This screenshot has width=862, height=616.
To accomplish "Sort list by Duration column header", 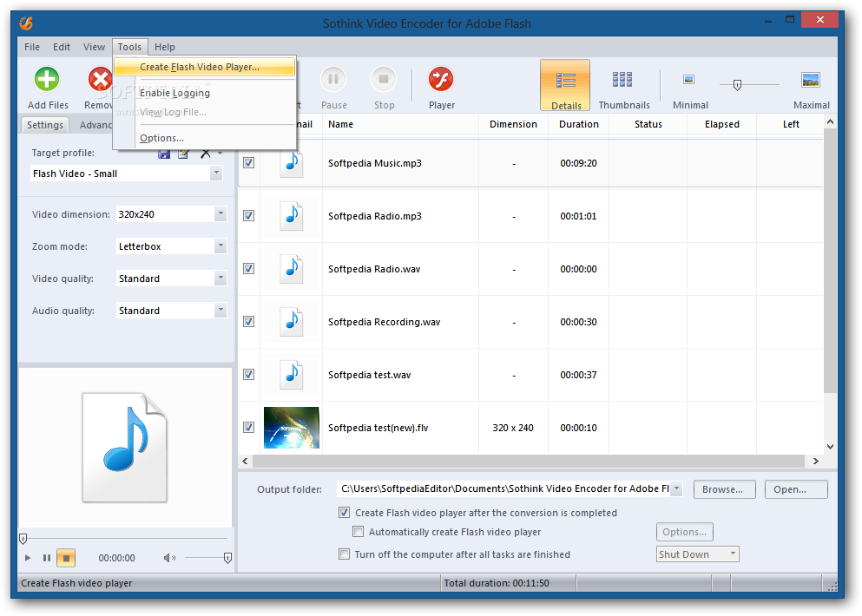I will pos(578,124).
